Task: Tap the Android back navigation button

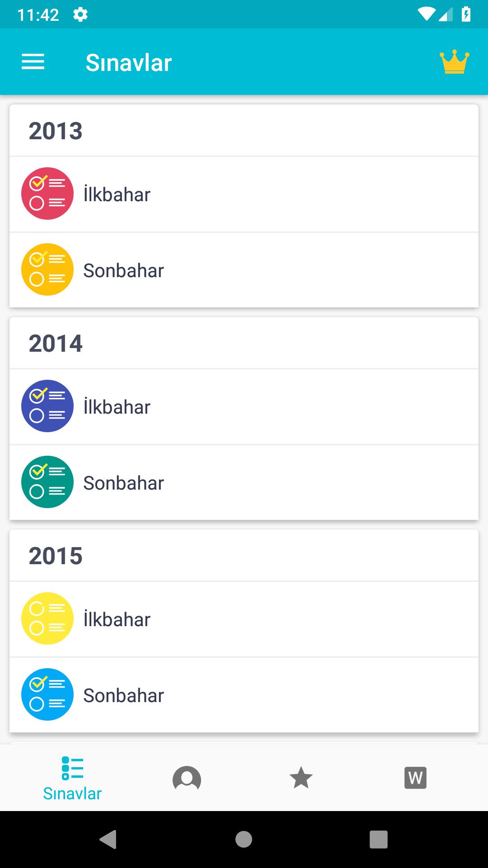Action: 108,840
